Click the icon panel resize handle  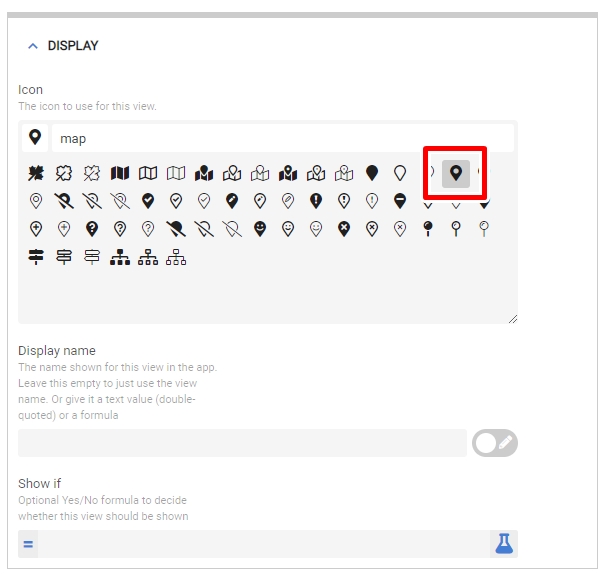pyautogui.click(x=513, y=319)
